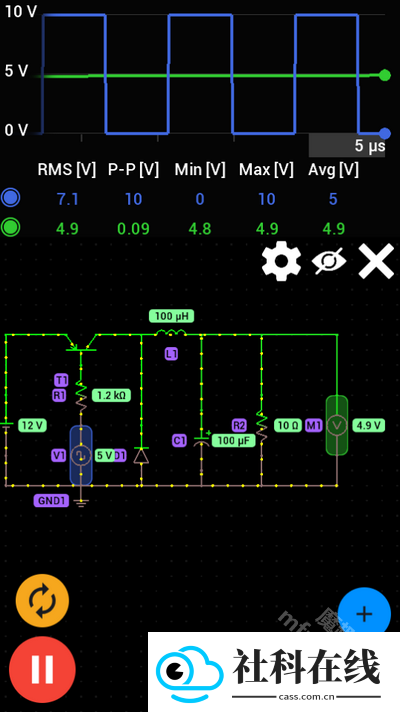The height and width of the screenshot is (712, 400).
Task: Open oscilloscope settings gear
Action: 281,261
